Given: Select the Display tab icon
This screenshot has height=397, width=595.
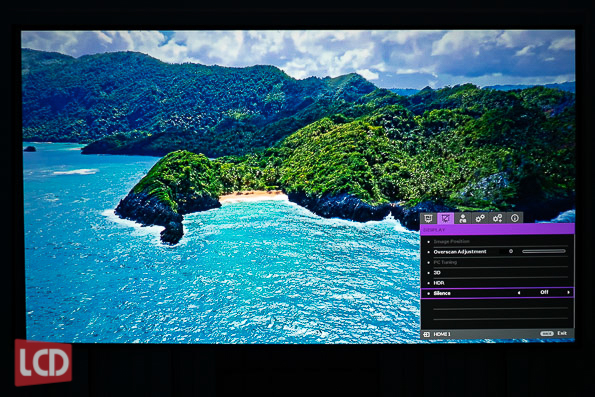Looking at the screenshot, I should [445, 218].
